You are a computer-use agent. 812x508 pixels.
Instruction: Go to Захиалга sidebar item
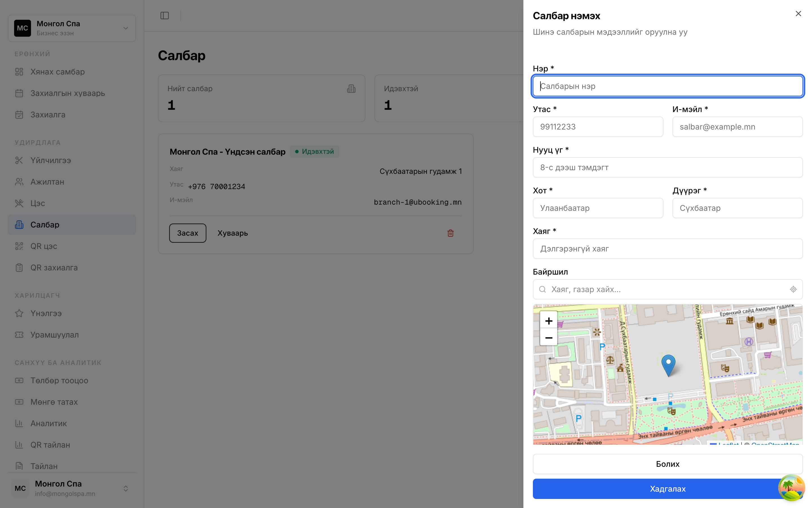coord(72,115)
